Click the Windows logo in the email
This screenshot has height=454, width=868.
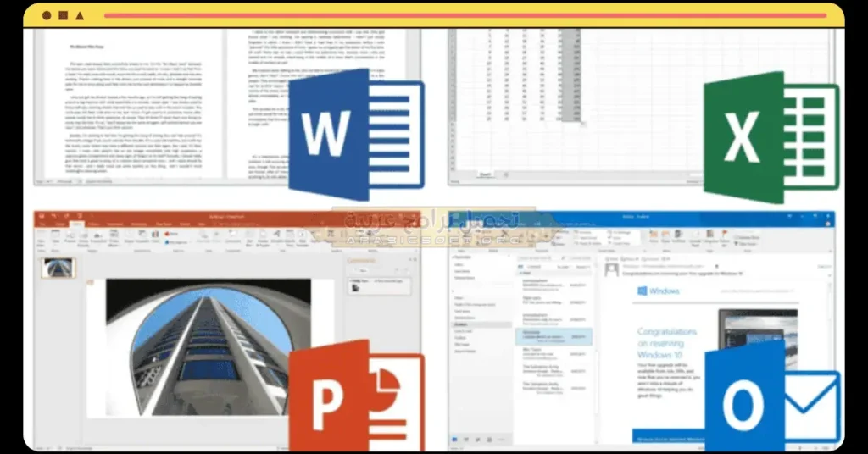643,291
